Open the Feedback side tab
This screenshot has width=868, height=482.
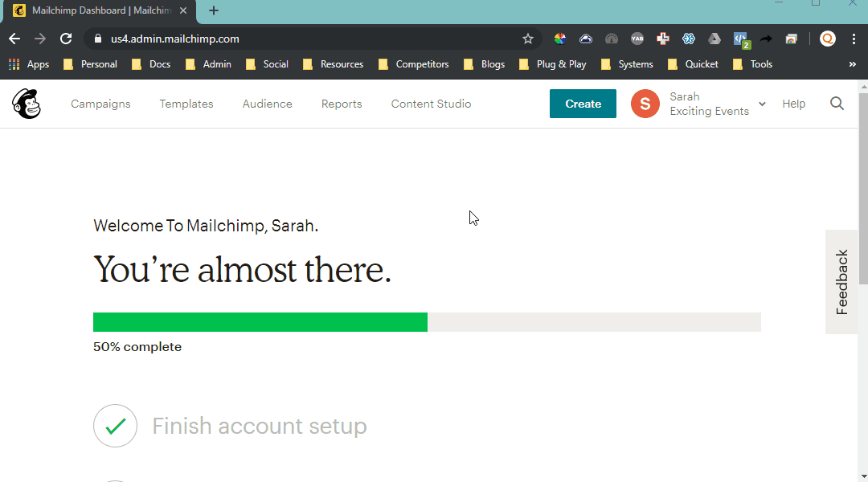coord(841,282)
